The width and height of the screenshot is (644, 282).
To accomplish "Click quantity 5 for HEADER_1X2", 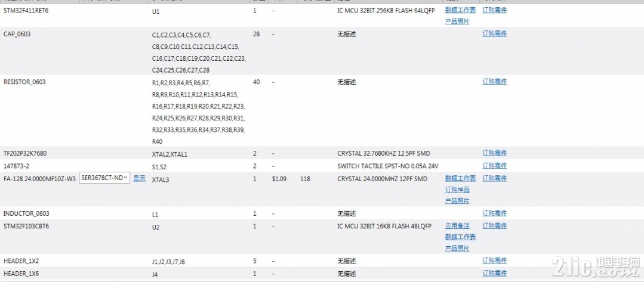I will (x=255, y=261).
